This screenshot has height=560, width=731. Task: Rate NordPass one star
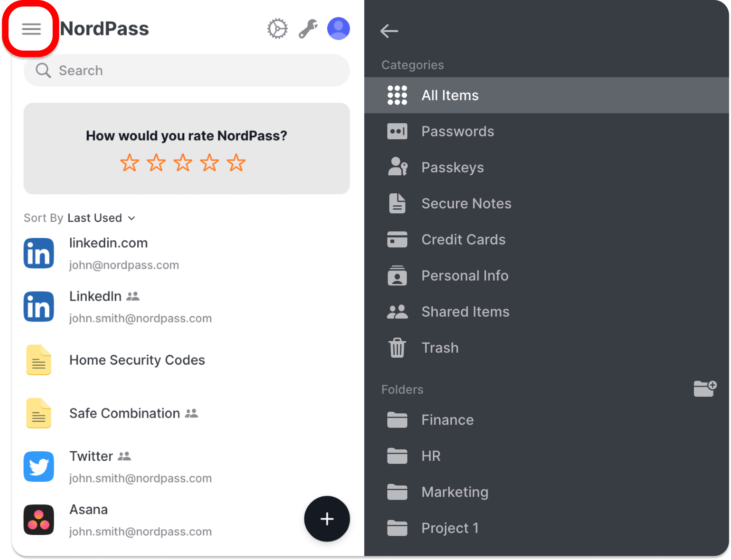130,163
